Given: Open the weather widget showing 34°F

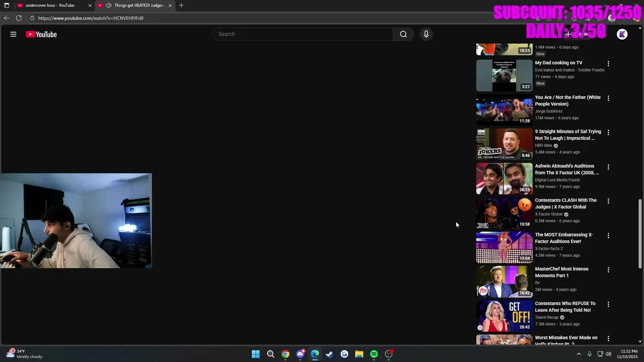Looking at the screenshot, I should (24, 354).
